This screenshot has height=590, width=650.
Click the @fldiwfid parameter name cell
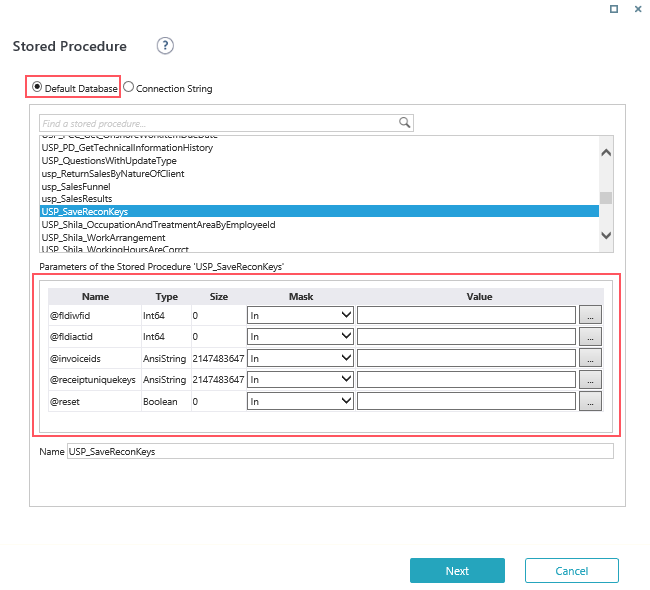tap(95, 316)
